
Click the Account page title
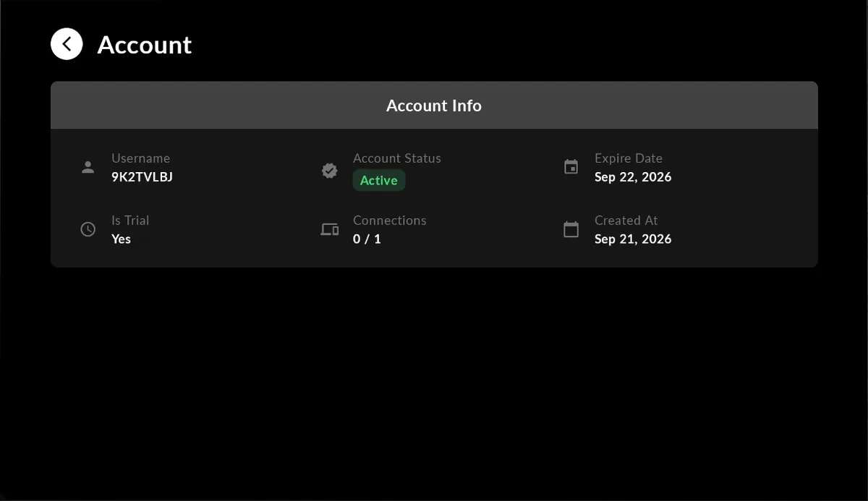[145, 45]
